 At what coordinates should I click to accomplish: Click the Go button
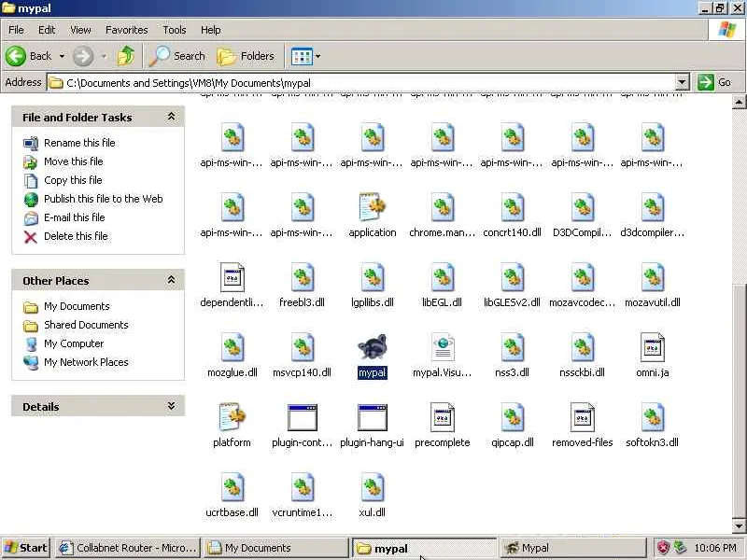click(x=714, y=82)
